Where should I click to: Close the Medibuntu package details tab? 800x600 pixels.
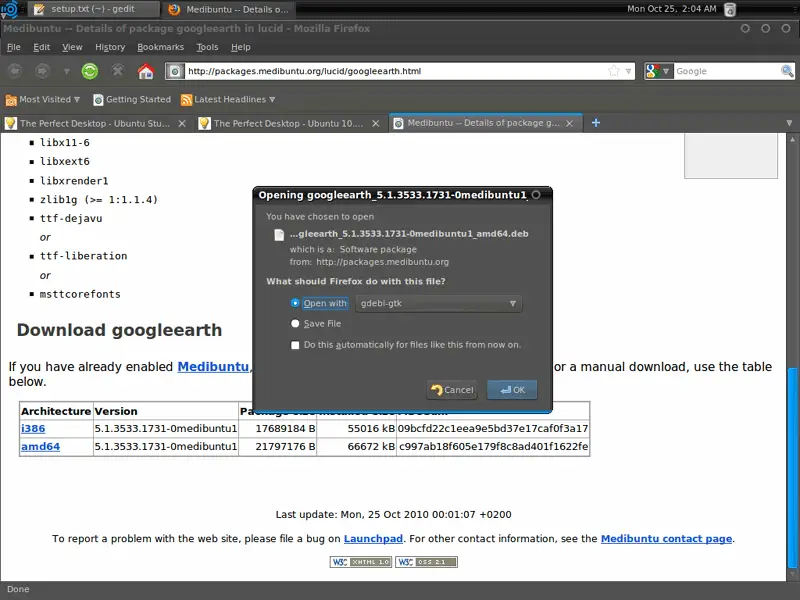pos(569,123)
